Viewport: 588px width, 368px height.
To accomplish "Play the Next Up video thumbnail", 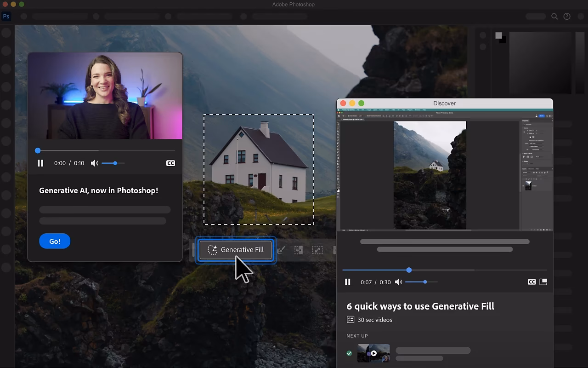I will (373, 353).
